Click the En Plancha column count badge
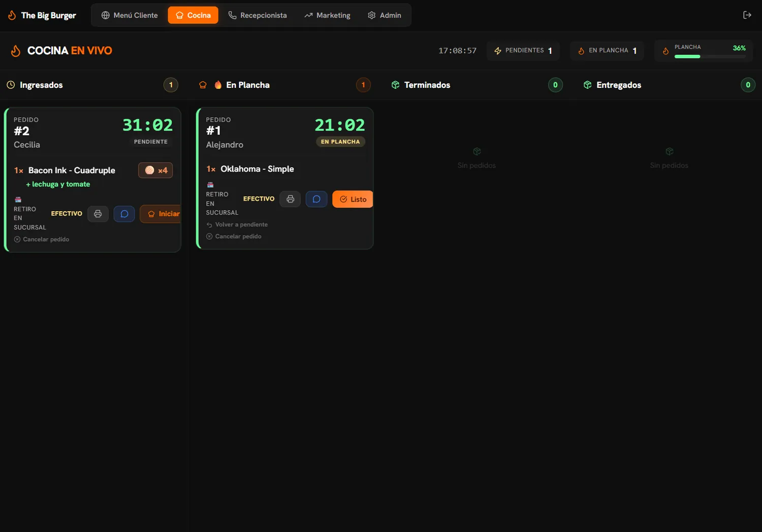 tap(363, 85)
